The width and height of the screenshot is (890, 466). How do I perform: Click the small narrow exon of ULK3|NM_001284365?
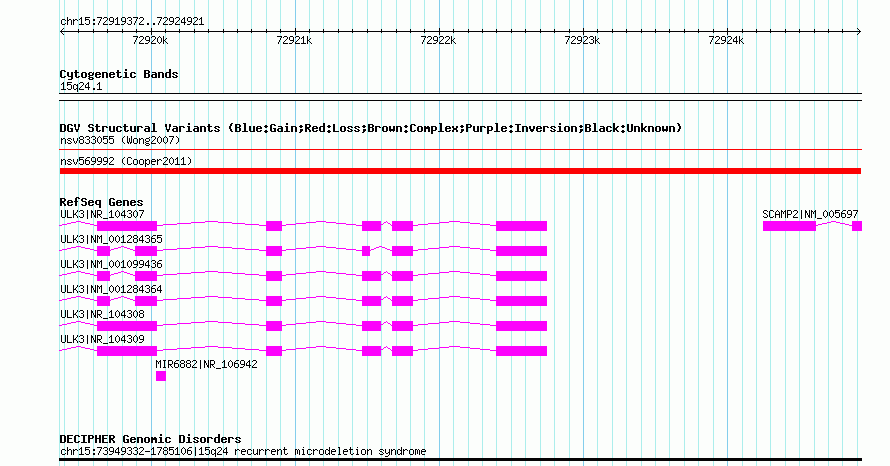366,251
